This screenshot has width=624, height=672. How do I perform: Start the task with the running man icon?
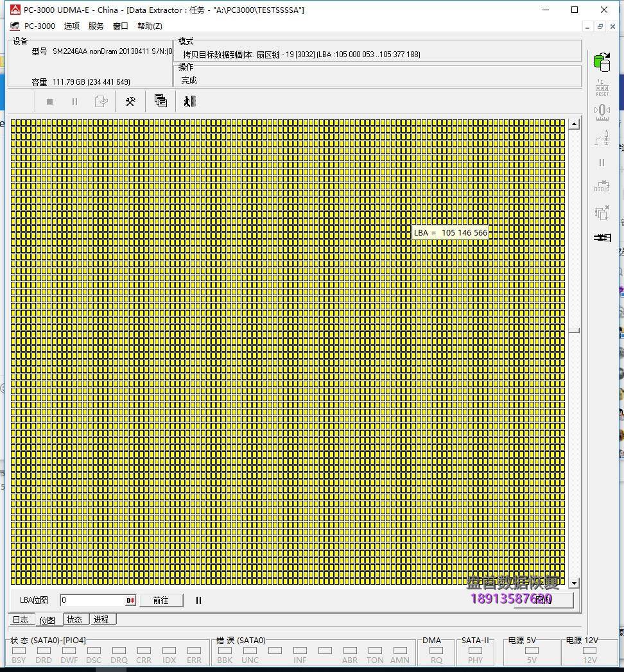pos(189,101)
